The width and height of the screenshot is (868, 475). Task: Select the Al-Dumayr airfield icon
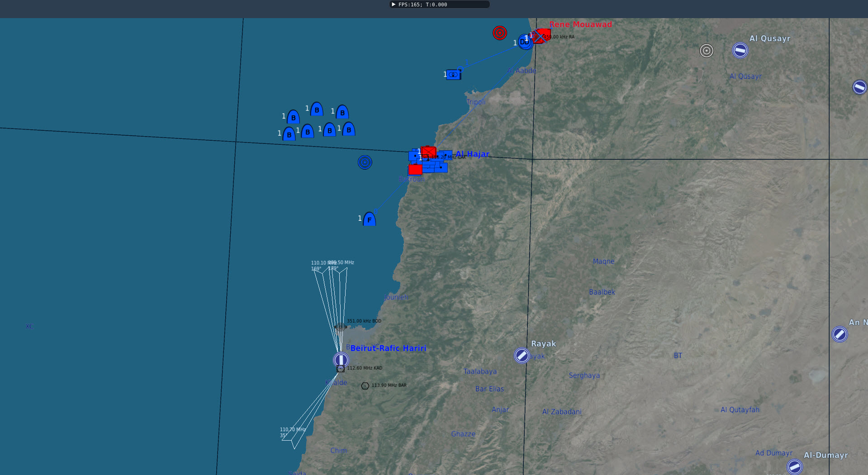794,466
